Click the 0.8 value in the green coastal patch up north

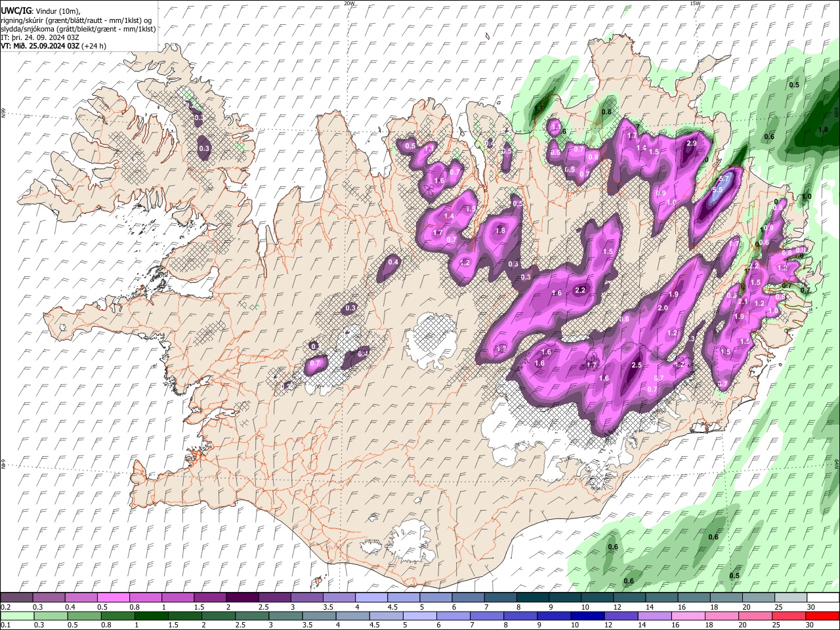click(606, 112)
